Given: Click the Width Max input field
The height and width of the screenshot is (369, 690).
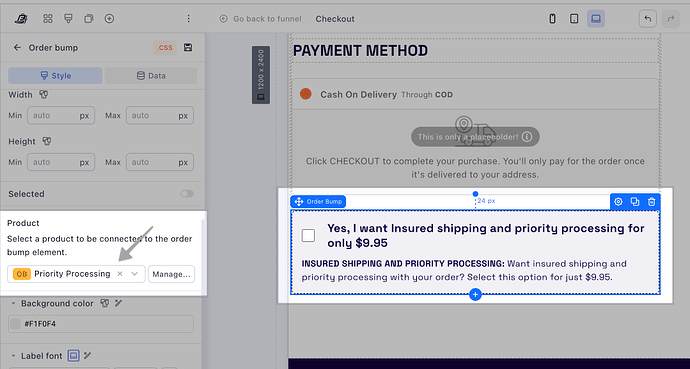Looking at the screenshot, I should click(160, 116).
